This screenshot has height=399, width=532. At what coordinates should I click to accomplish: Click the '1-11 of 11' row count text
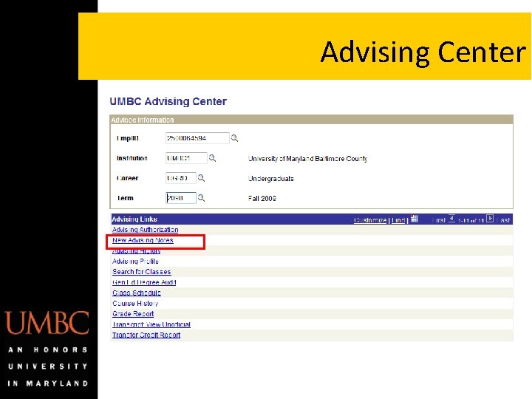[471, 220]
